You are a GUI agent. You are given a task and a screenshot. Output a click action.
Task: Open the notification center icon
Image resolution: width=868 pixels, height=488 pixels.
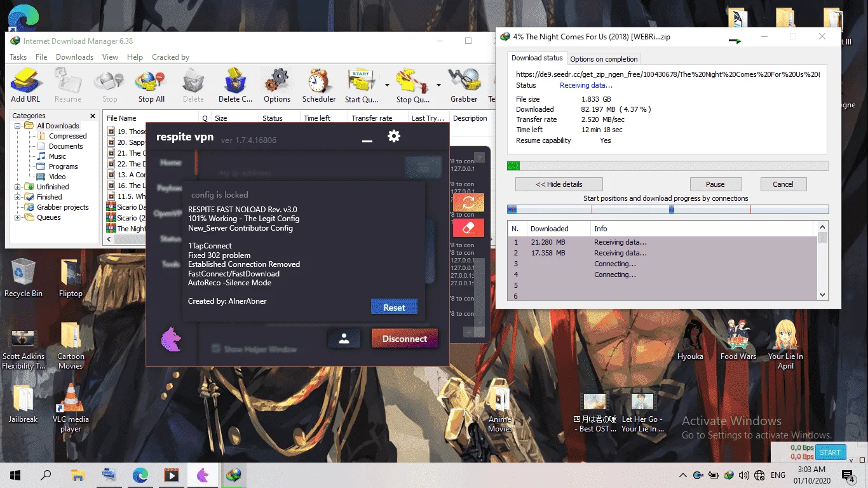point(848,475)
